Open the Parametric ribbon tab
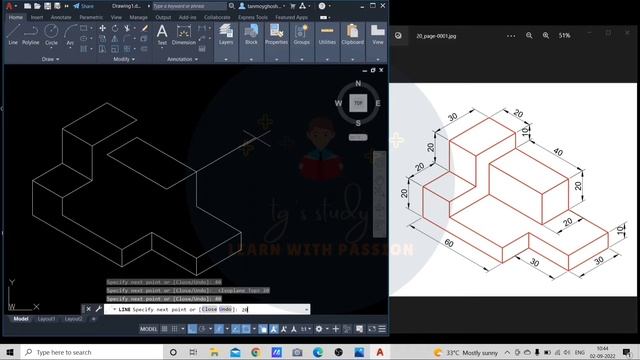Screen dimensions: 640x360 [91, 17]
